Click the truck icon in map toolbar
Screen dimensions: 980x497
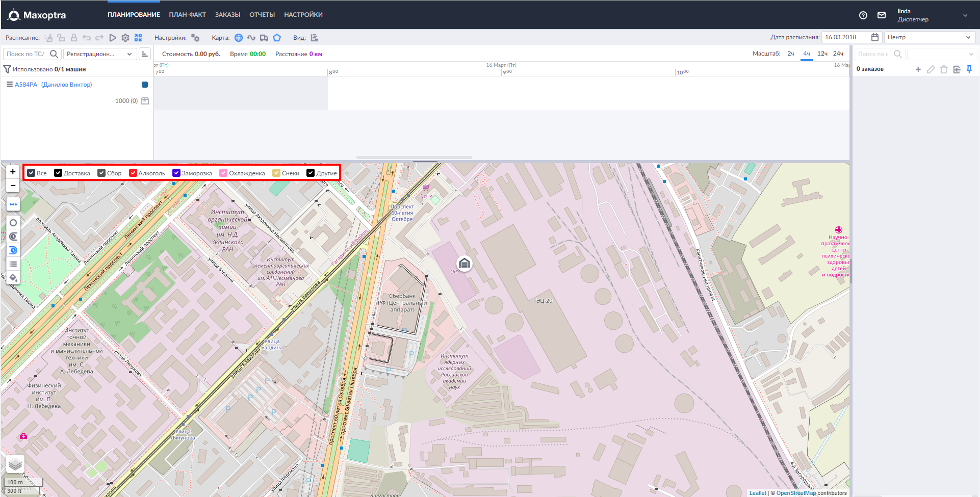(264, 38)
